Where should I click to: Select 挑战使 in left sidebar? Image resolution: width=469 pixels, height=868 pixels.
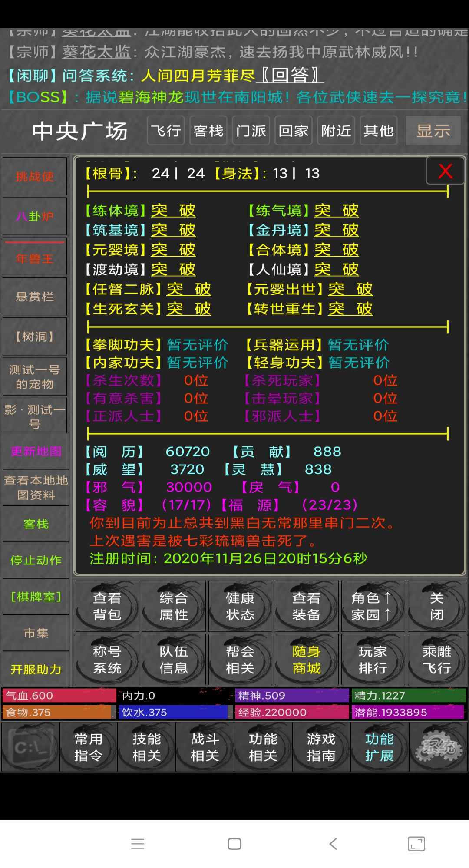pos(35,176)
